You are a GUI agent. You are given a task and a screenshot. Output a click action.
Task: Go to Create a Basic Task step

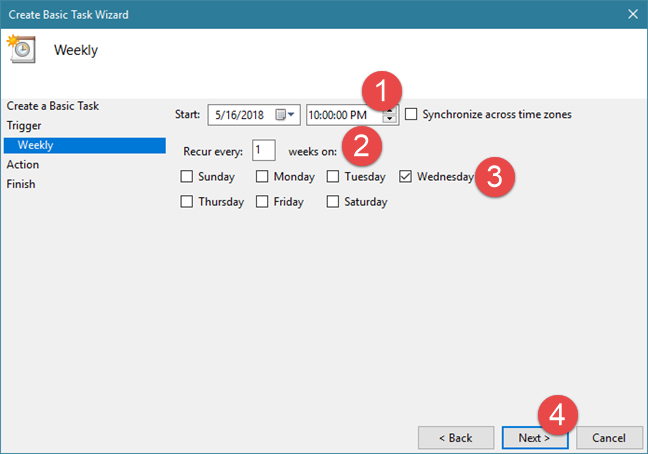tap(53, 106)
